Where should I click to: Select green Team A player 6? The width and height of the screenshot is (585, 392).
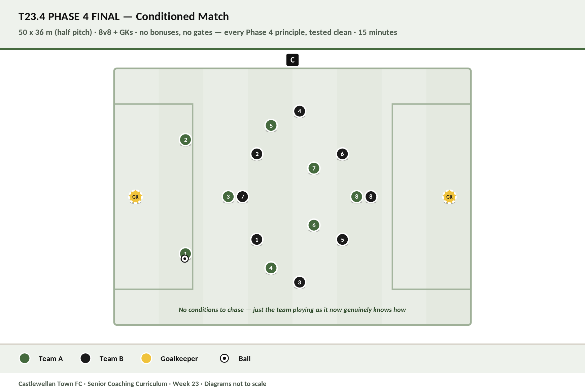[314, 225]
